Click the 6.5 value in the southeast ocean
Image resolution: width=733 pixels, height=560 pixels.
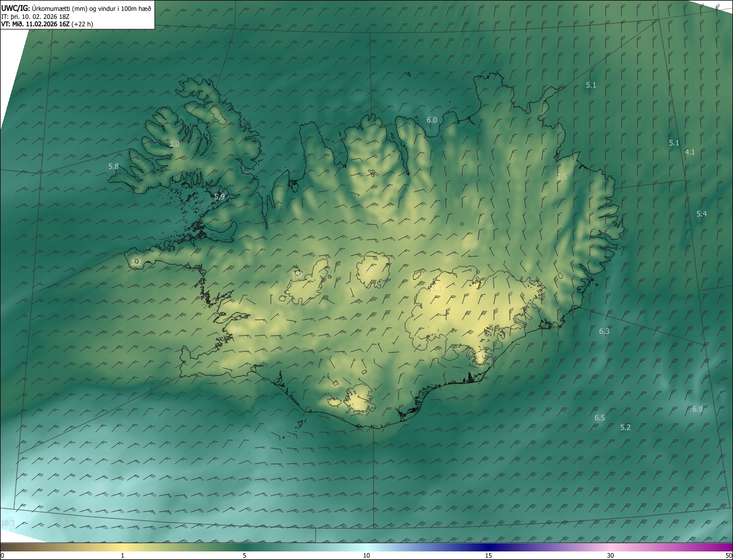click(x=600, y=417)
